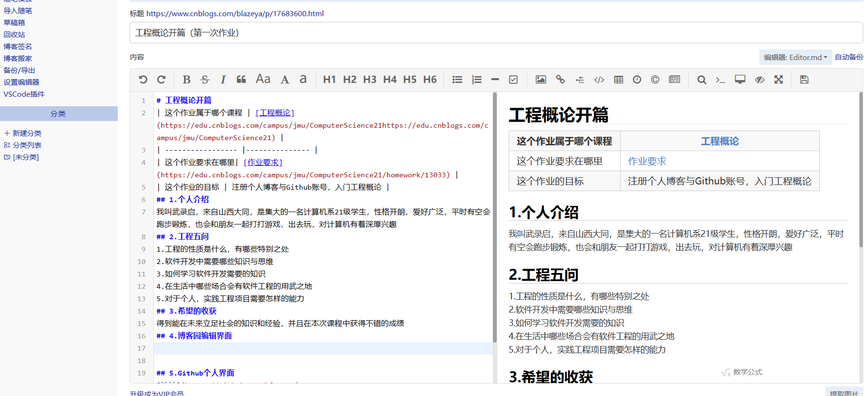Select the [未分类] category
This screenshot has height=396, width=868.
tap(21, 157)
